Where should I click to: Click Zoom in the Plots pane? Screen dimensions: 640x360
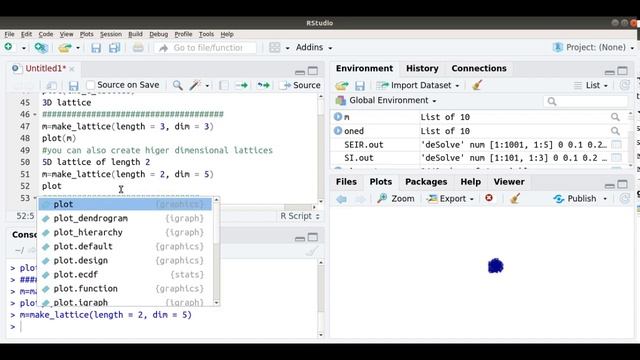[396, 199]
